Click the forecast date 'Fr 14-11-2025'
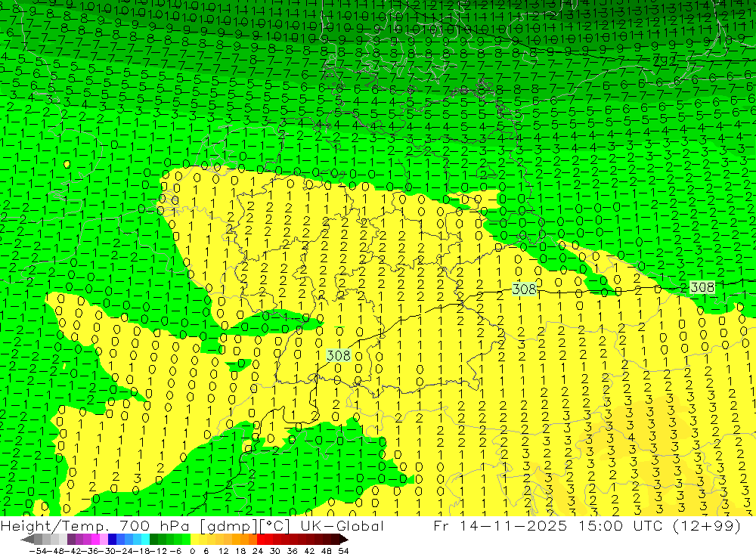Viewport: 756px width, 554px height. point(500,525)
